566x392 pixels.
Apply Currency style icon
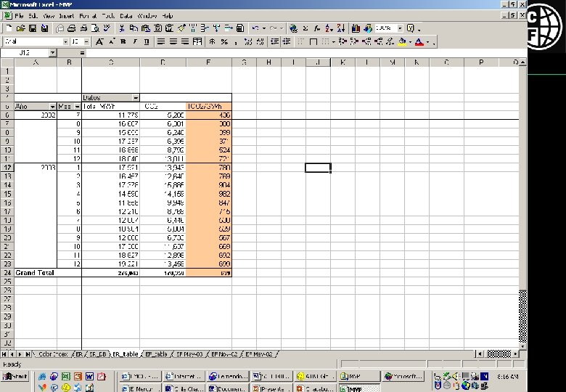point(212,42)
